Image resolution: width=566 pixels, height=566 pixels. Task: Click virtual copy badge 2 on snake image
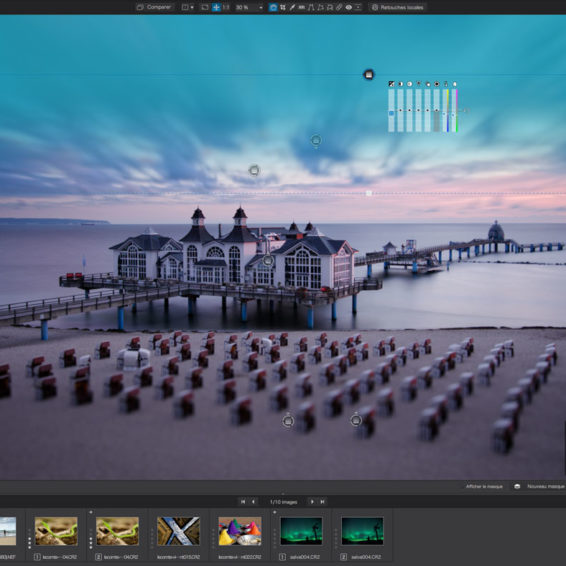tap(99, 557)
